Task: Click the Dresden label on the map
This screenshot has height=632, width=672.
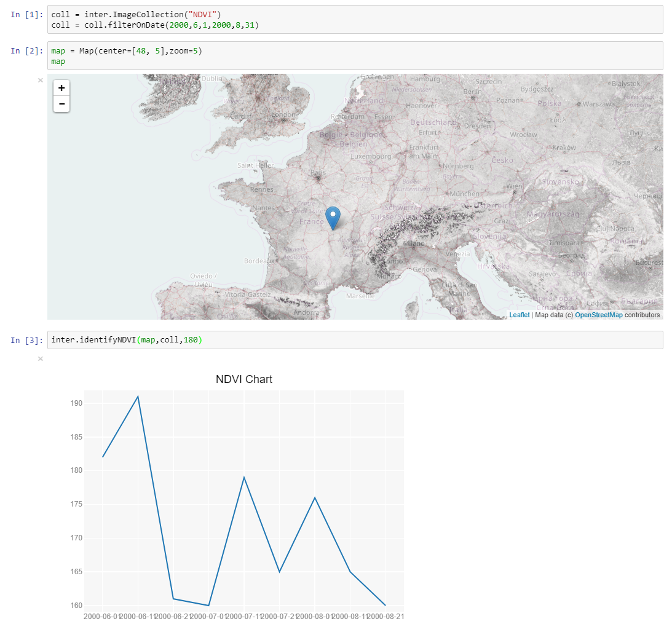Action: (478, 126)
